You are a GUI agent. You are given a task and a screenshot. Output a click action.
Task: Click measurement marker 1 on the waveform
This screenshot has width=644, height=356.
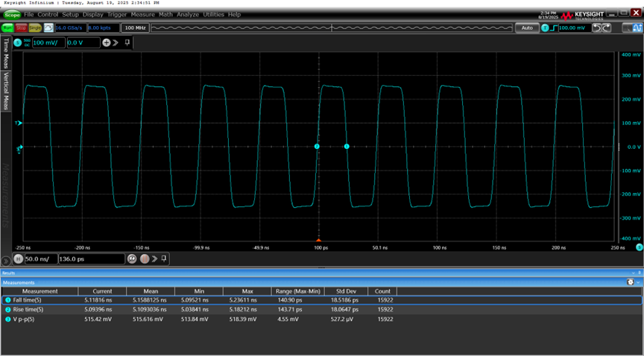tap(347, 146)
